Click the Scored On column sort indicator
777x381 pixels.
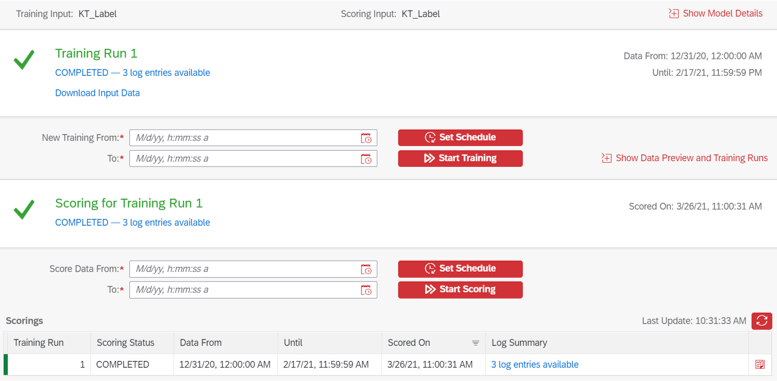[476, 343]
